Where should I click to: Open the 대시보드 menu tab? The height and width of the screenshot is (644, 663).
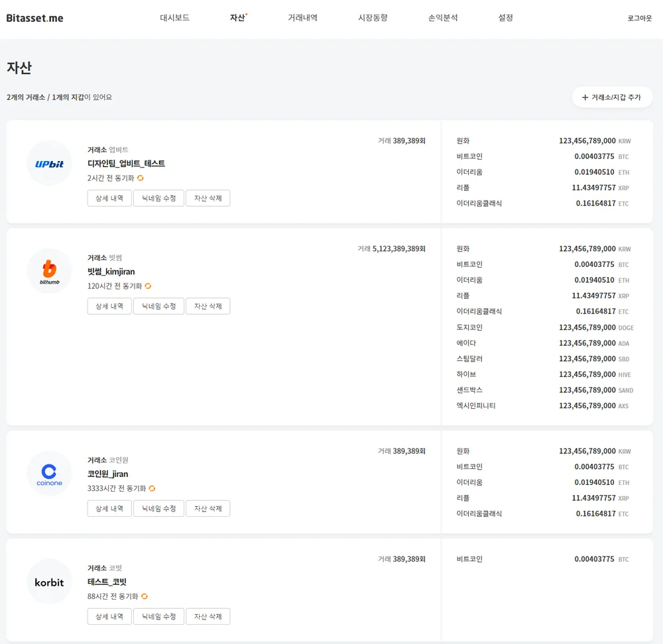[174, 18]
